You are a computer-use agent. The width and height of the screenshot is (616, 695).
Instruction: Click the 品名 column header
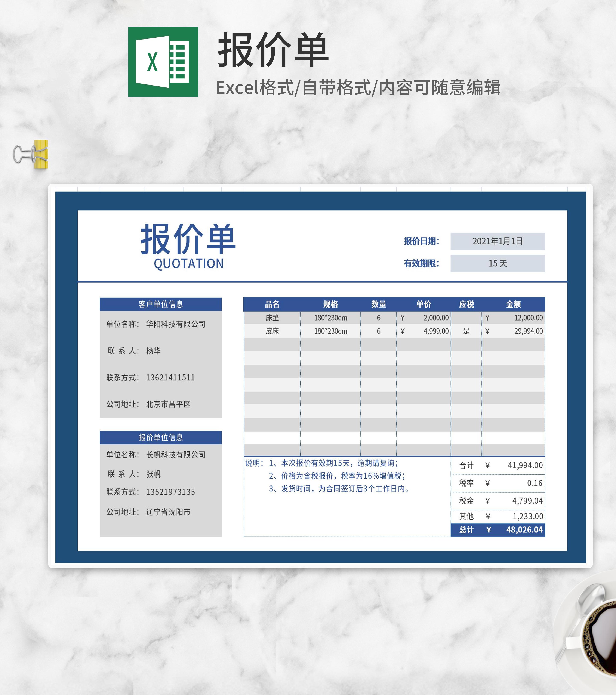point(272,304)
